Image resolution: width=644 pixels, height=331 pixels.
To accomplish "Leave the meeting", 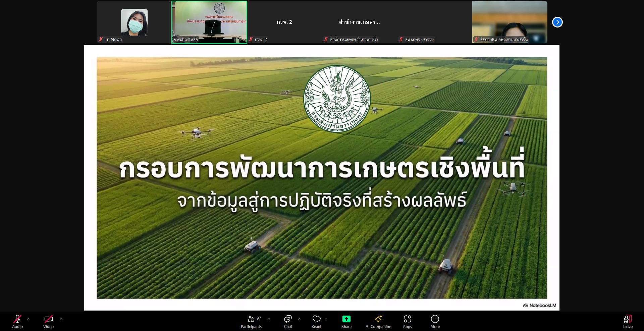I will click(x=627, y=321).
